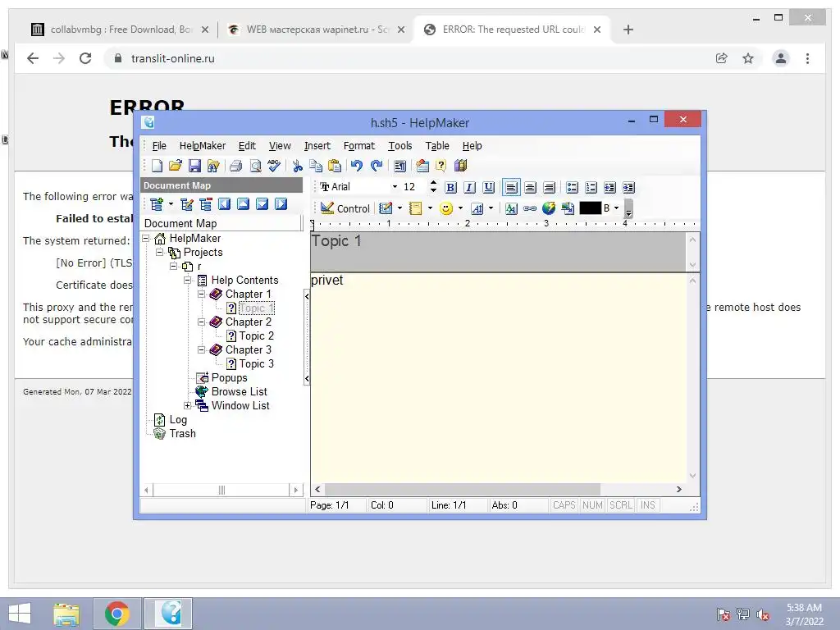Collapse the Chapter 1 node
840x630 pixels.
coord(202,294)
